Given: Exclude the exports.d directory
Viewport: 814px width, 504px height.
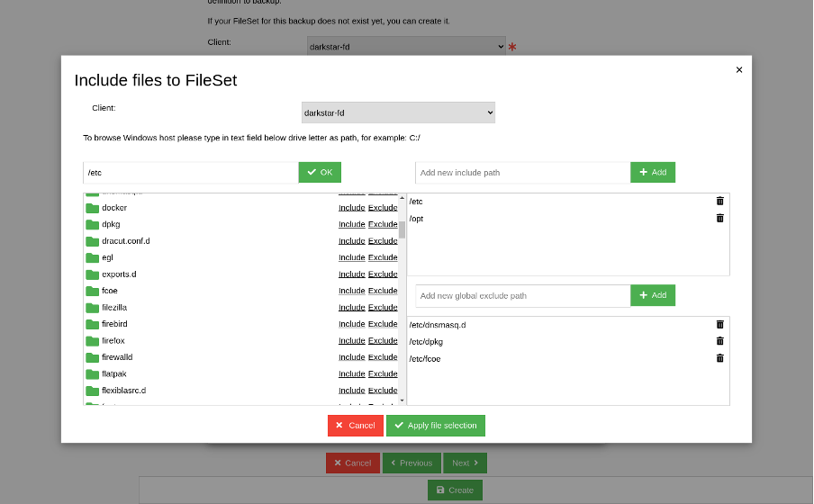Looking at the screenshot, I should click(x=383, y=274).
